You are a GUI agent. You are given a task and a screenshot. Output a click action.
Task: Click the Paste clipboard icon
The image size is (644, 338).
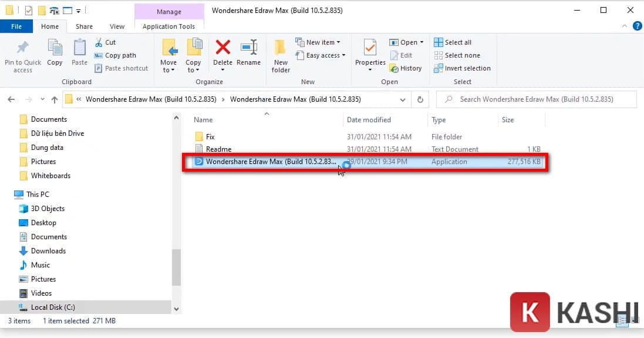click(79, 48)
